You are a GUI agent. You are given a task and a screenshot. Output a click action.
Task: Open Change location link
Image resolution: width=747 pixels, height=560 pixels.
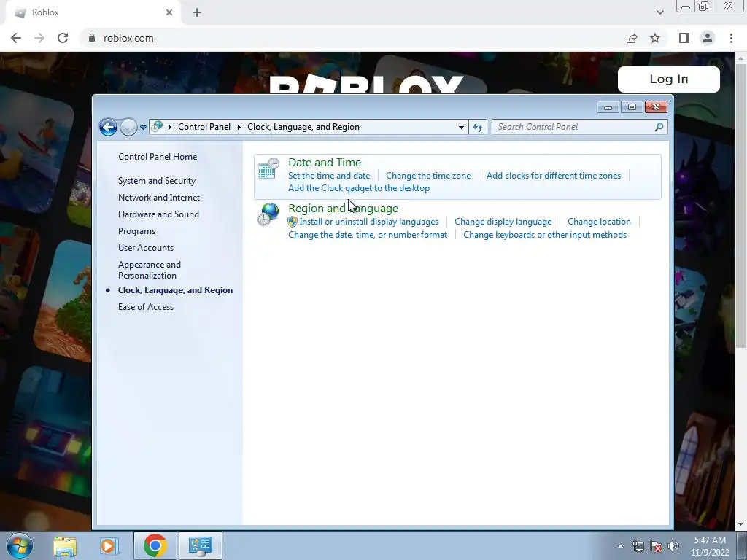coord(599,222)
